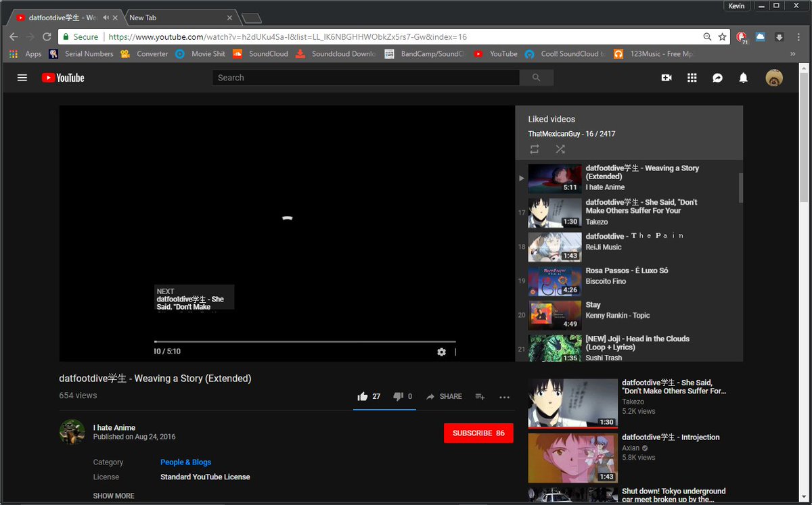
Task: Go back with browser back arrow
Action: point(14,37)
